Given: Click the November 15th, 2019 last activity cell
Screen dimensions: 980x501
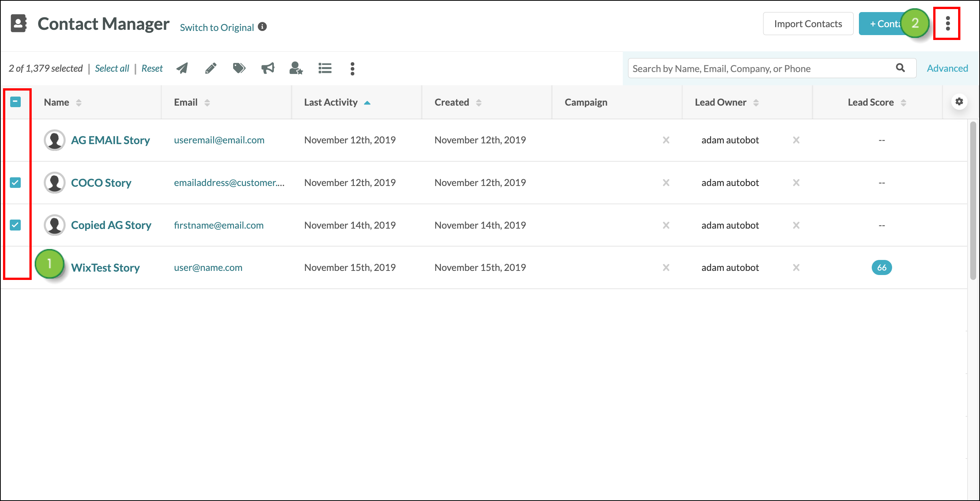Looking at the screenshot, I should (x=350, y=267).
